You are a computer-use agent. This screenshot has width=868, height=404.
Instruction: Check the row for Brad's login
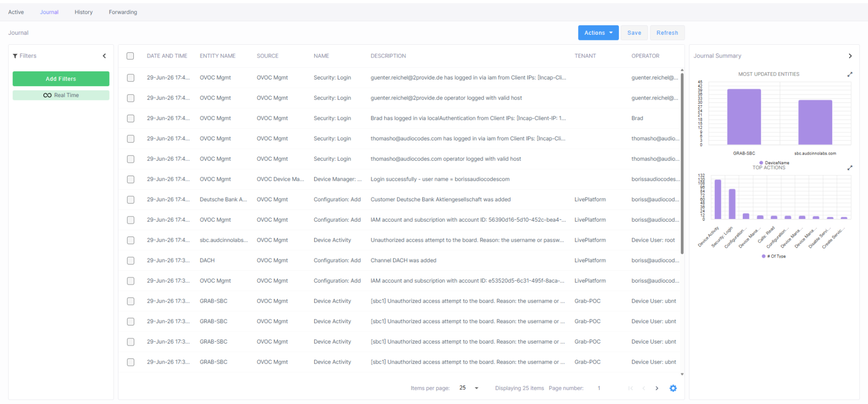(x=130, y=118)
